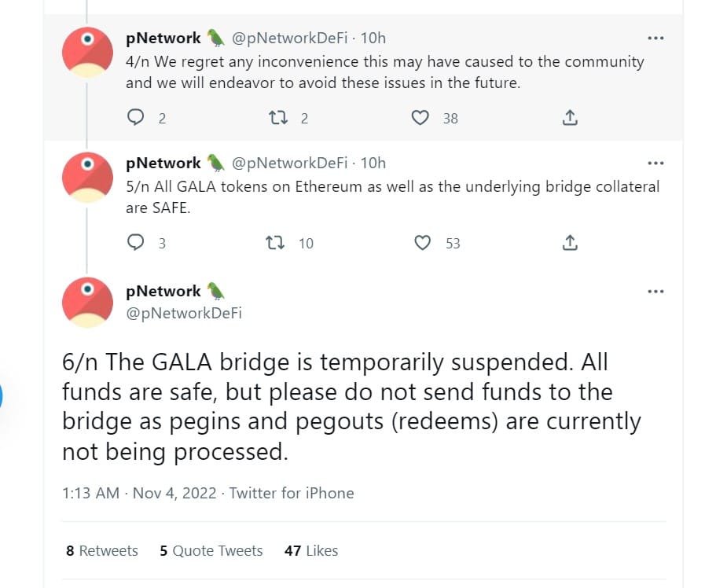Open the 5 Quote Tweets list

(211, 551)
